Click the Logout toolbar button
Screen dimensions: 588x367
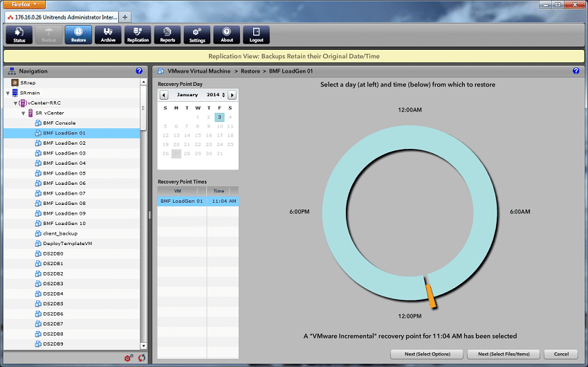tap(256, 35)
